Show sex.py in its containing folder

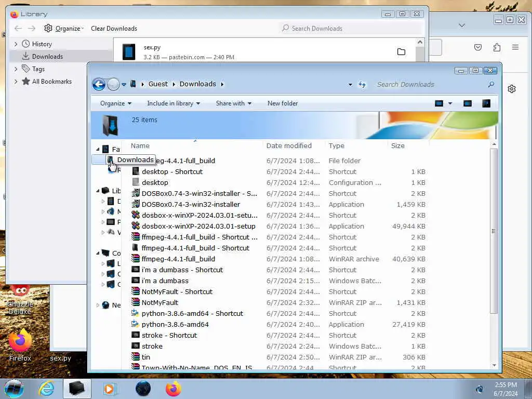pos(401,51)
